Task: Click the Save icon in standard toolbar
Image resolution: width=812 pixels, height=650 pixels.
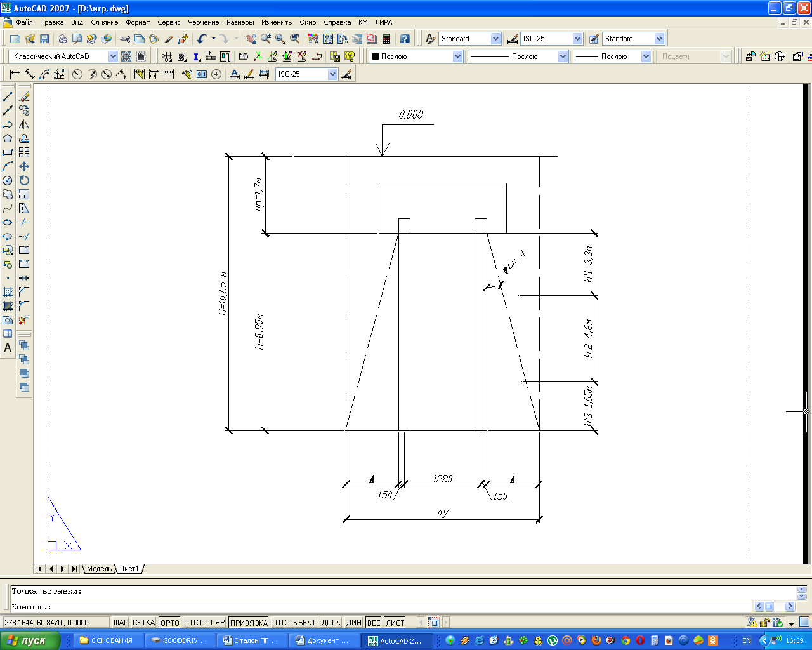Action: (44, 39)
